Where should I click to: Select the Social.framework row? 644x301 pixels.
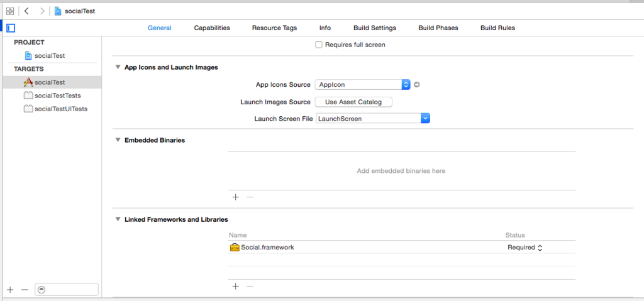tap(402, 247)
